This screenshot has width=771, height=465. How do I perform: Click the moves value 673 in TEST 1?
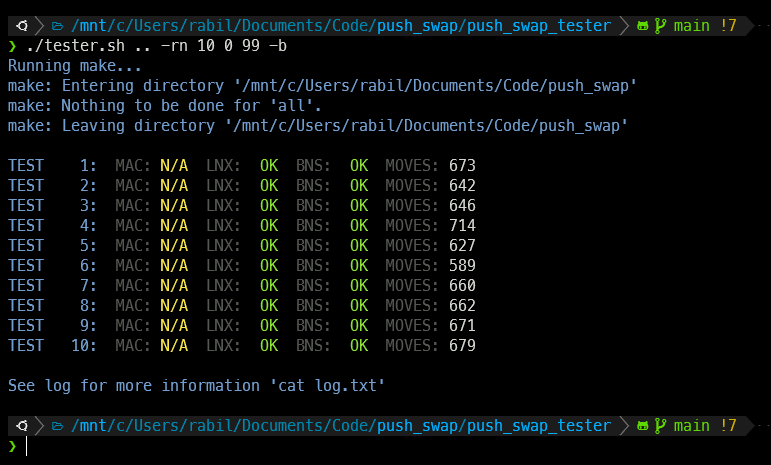point(462,166)
